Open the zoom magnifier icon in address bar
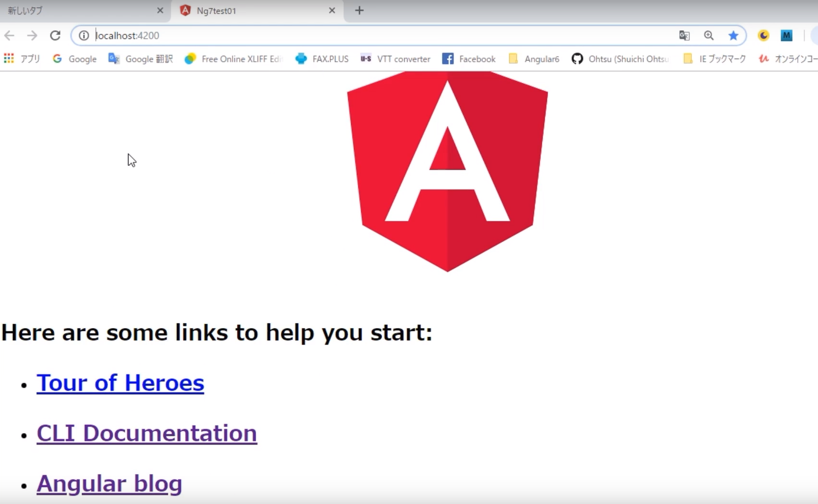 [x=709, y=35]
